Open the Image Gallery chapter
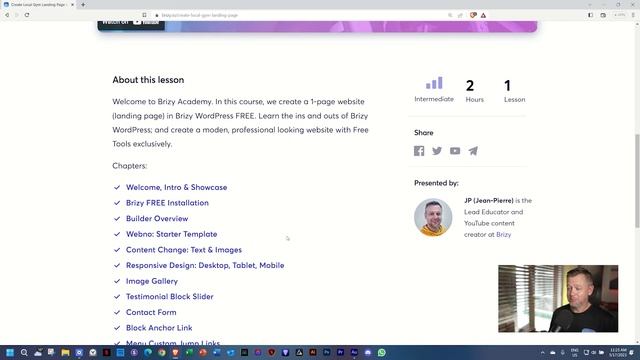This screenshot has height=360, width=640. tap(151, 281)
